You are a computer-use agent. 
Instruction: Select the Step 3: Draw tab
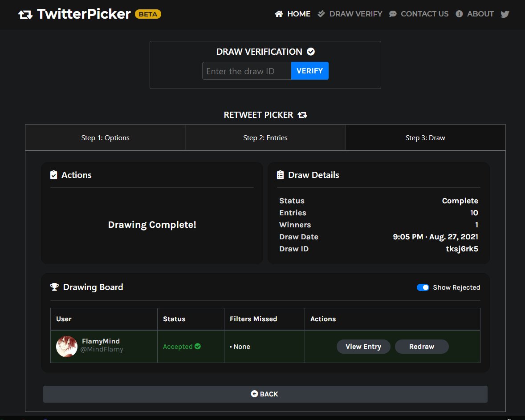[x=425, y=137]
